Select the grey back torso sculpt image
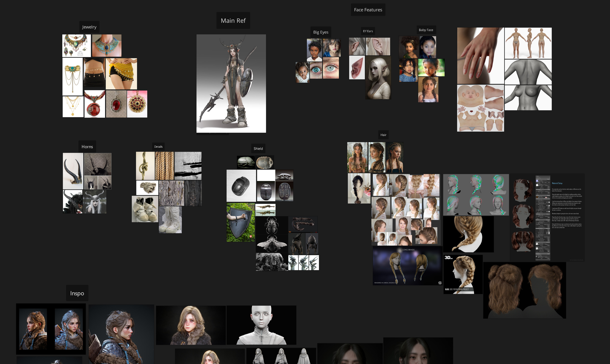This screenshot has height=364, width=610. (x=528, y=72)
